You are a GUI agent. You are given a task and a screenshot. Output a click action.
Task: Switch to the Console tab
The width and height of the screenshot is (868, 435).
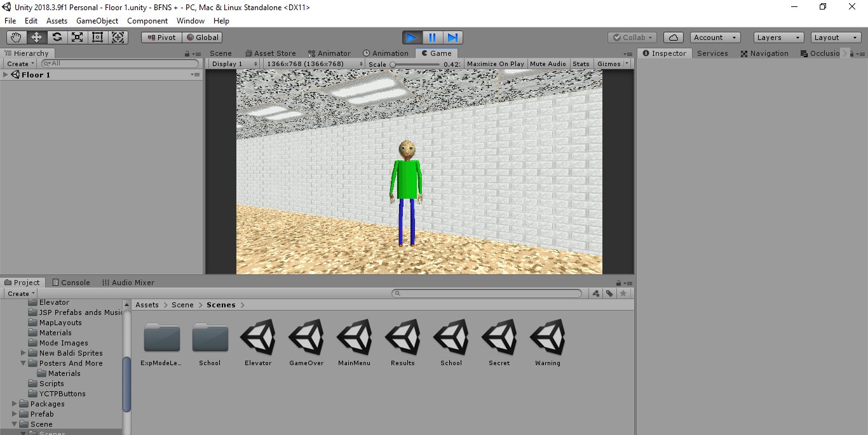(71, 283)
